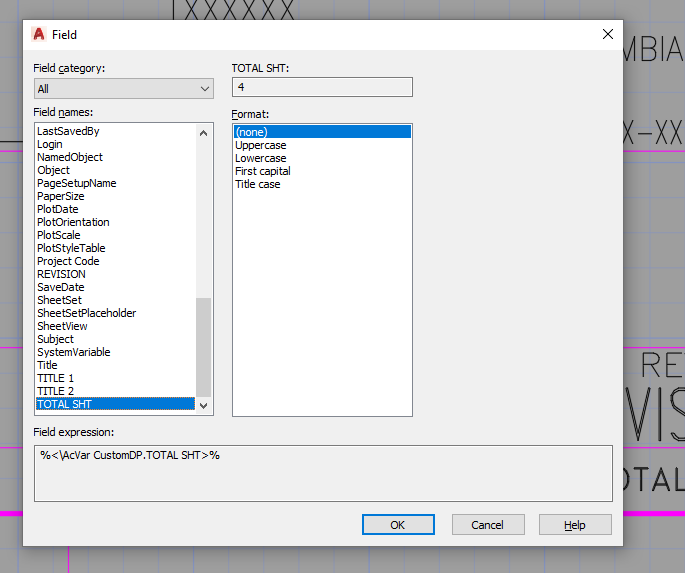
Task: Click field names scroll down arrow
Action: pos(204,405)
